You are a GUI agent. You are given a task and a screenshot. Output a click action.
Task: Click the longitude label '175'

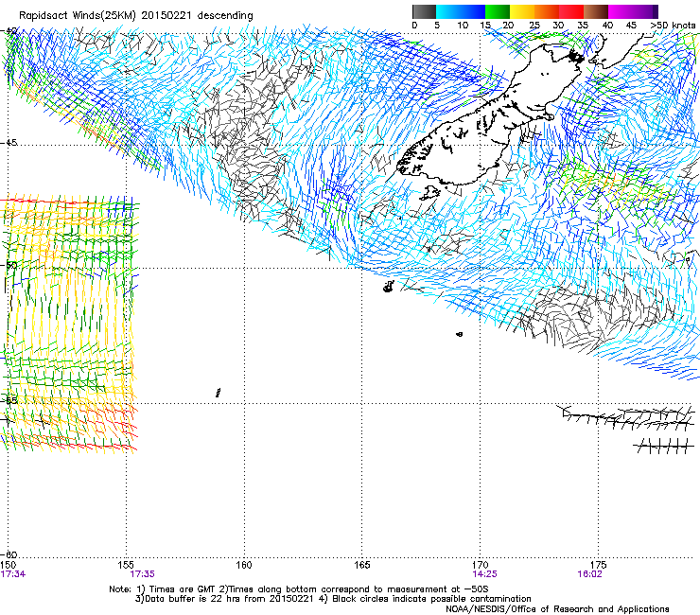pyautogui.click(x=598, y=565)
